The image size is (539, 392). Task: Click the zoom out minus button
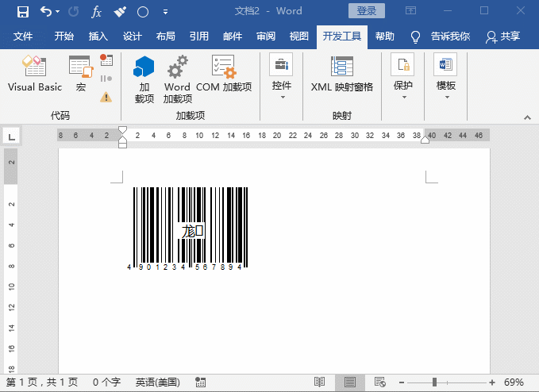(x=401, y=382)
